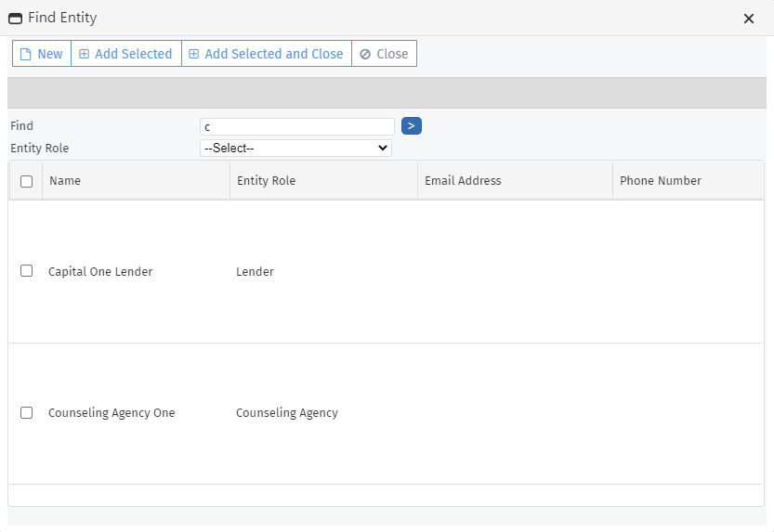Toggle the select-all checkbox in table header
774x532 pixels.
pyautogui.click(x=26, y=181)
